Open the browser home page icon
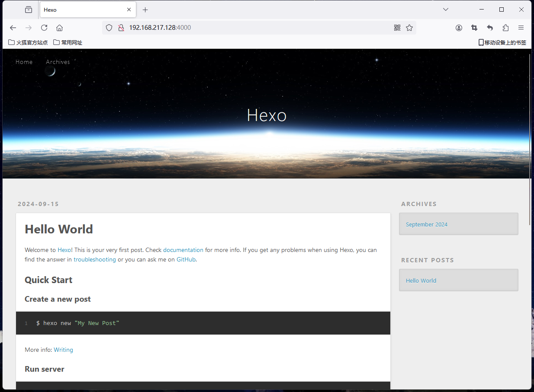This screenshot has width=534, height=392. (x=60, y=28)
